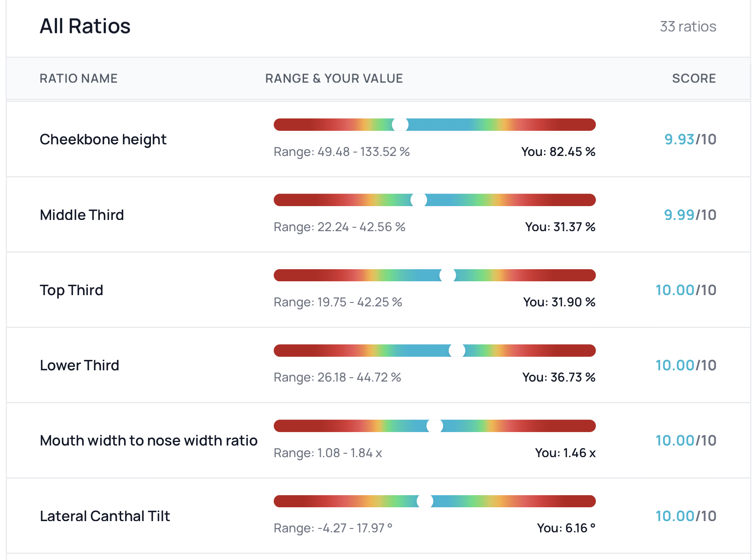The height and width of the screenshot is (560, 755).
Task: Click the 9.99/10 Middle Third score
Action: pyautogui.click(x=690, y=215)
